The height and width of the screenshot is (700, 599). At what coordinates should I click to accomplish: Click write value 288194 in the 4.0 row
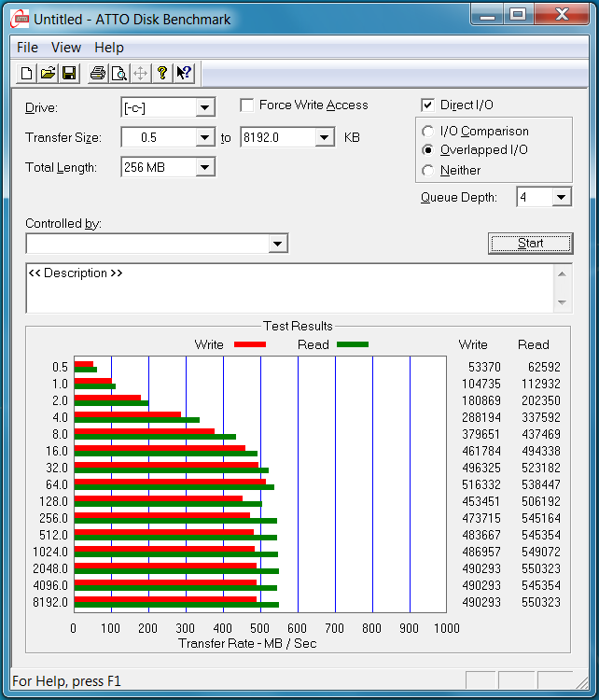[x=481, y=417]
